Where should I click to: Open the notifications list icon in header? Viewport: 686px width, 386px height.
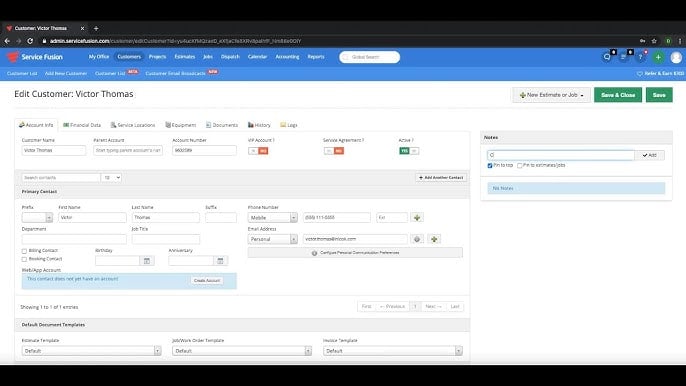624,57
